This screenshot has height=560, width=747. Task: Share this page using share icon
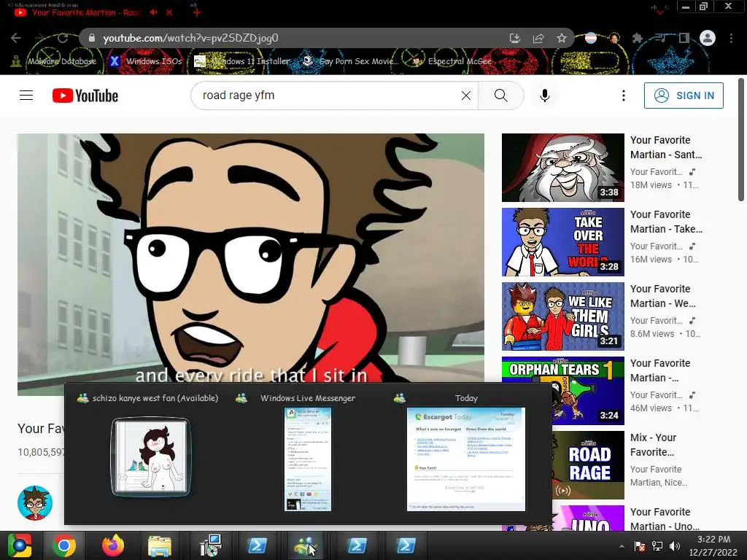click(538, 38)
